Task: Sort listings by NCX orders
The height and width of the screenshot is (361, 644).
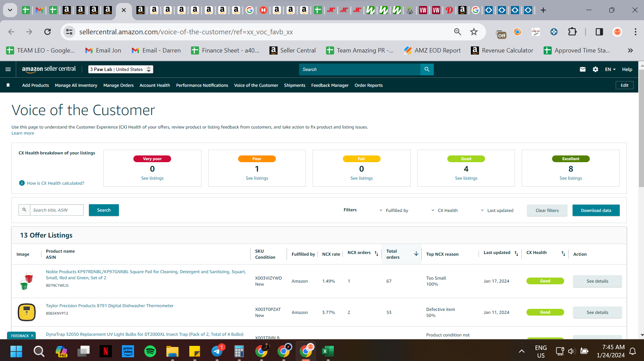Action: point(376,253)
